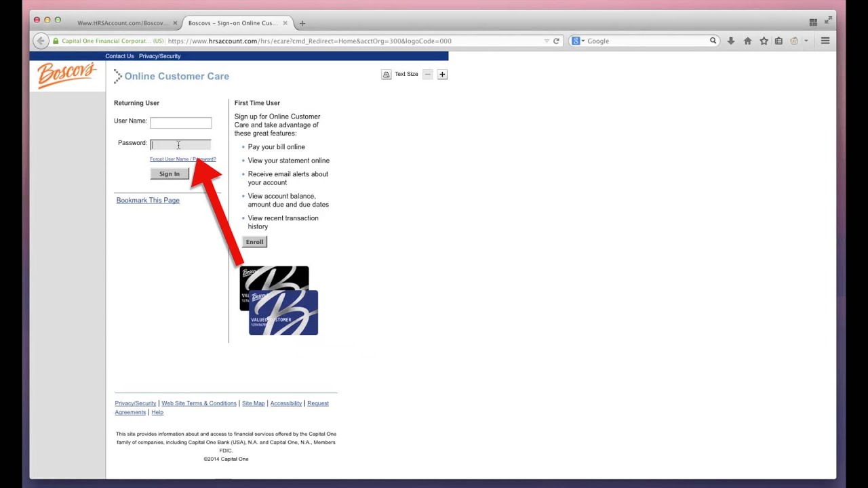
Task: Click Bookmark This Page link
Action: coord(148,201)
